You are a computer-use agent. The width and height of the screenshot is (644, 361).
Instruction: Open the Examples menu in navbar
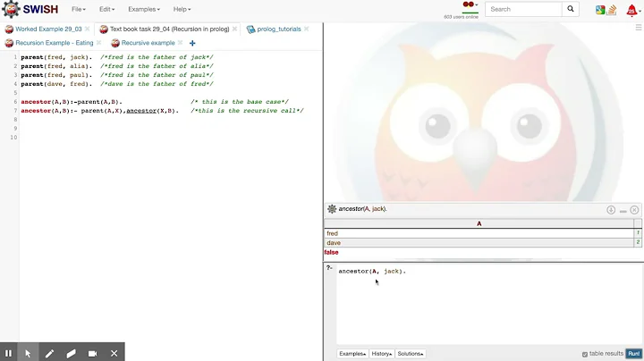point(144,9)
